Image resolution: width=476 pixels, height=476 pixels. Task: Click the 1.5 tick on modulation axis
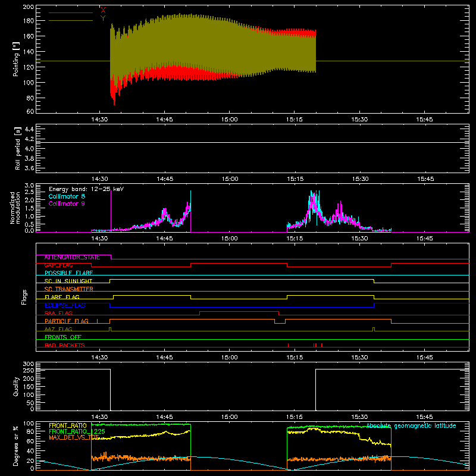pos(29,208)
